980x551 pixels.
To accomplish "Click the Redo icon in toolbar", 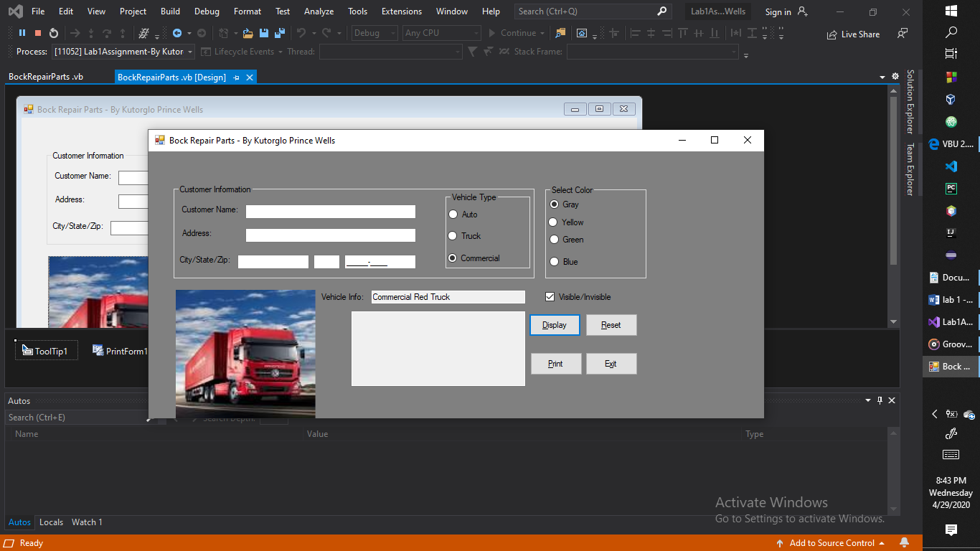I will coord(326,33).
